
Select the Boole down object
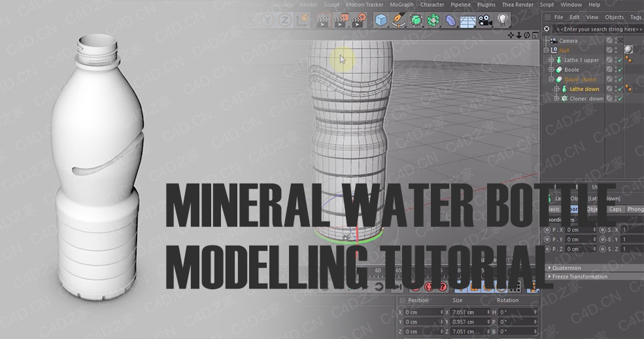coord(580,79)
